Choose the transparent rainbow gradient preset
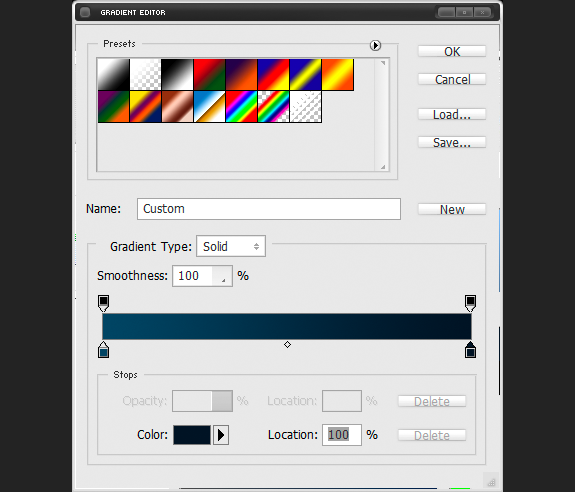The height and width of the screenshot is (492, 575). point(274,107)
